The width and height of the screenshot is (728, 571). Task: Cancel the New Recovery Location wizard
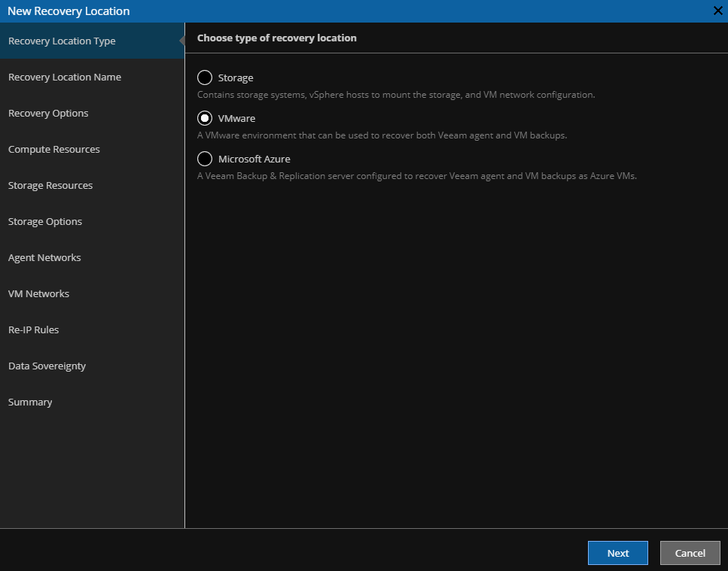click(x=690, y=553)
